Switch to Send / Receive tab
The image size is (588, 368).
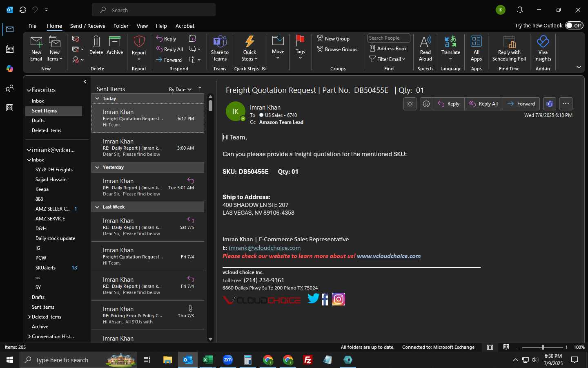[x=88, y=26]
